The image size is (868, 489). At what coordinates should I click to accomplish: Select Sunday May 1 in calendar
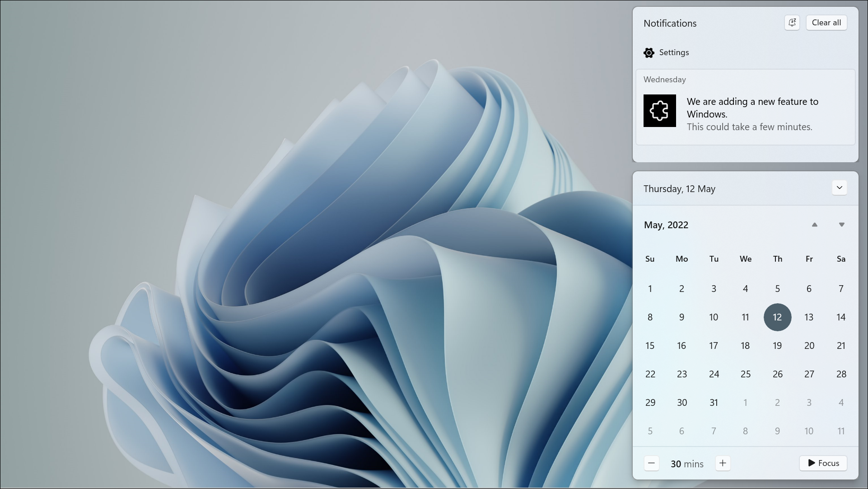click(x=650, y=289)
